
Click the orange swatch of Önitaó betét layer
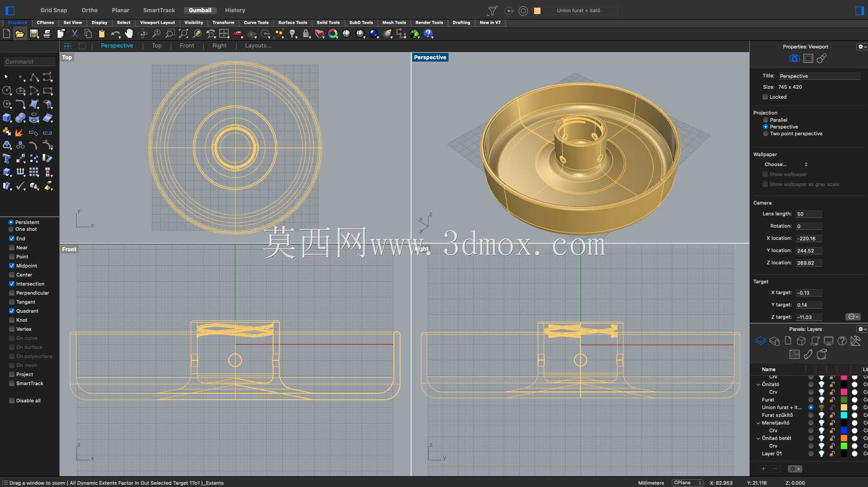(844, 438)
